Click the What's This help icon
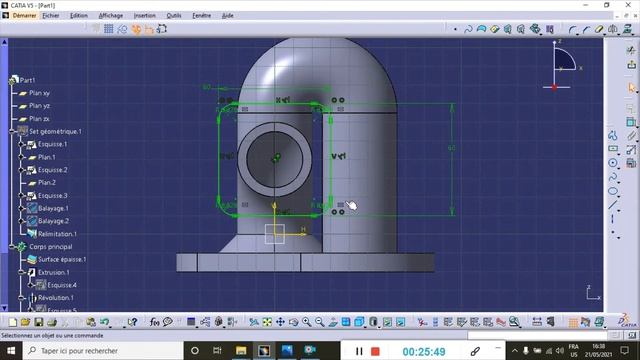640x360 pixels. coord(132,322)
